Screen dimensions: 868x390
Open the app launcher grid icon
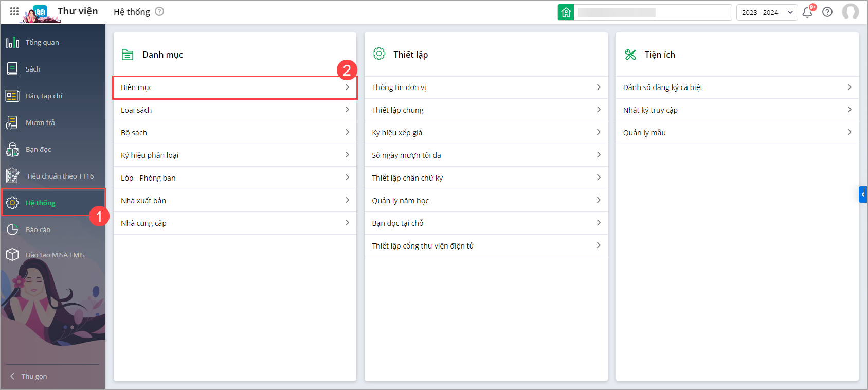pos(14,11)
